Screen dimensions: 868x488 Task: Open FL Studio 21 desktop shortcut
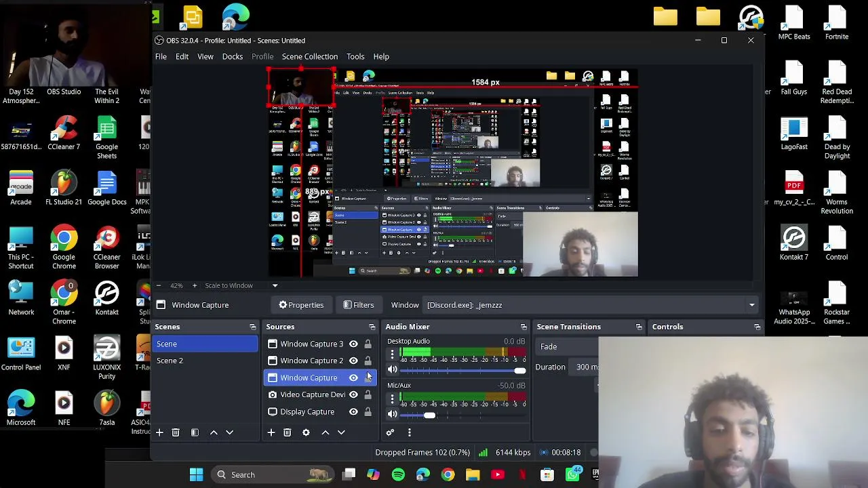(64, 188)
